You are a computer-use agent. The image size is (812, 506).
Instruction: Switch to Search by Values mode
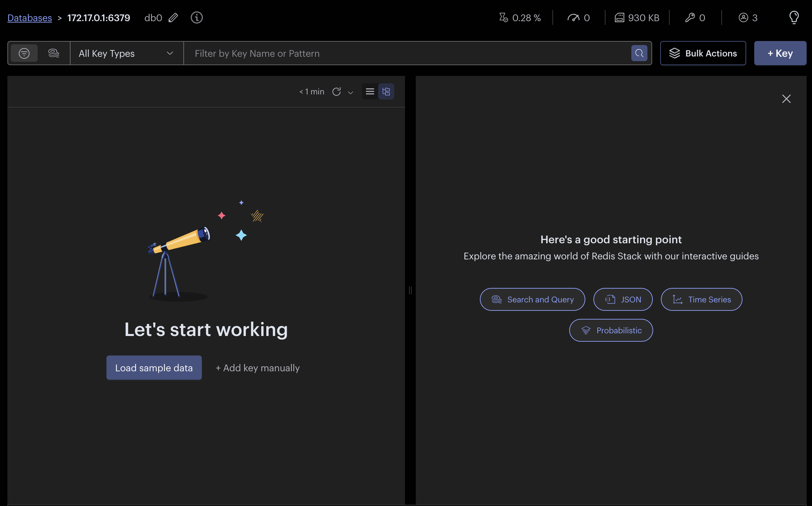pyautogui.click(x=54, y=53)
